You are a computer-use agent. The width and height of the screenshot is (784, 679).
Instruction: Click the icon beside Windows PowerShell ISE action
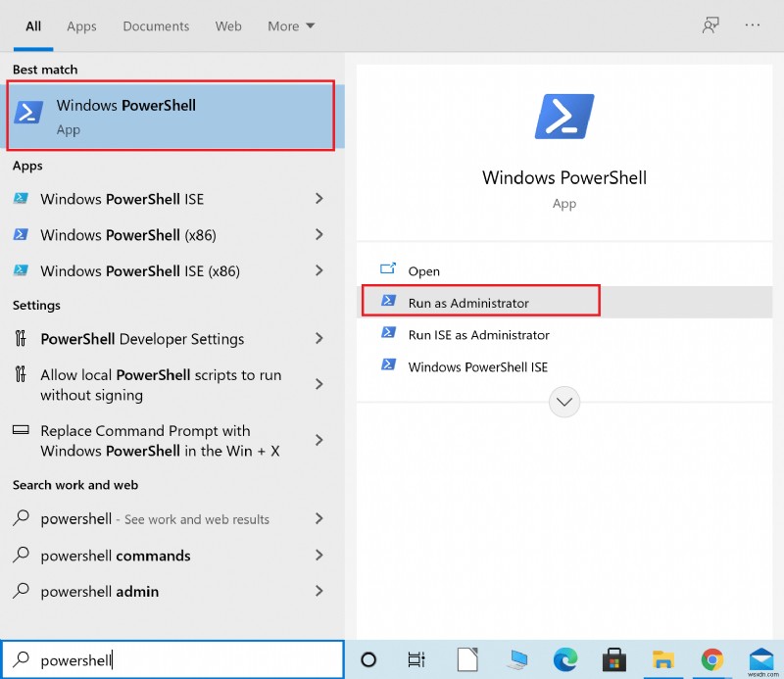click(x=388, y=364)
